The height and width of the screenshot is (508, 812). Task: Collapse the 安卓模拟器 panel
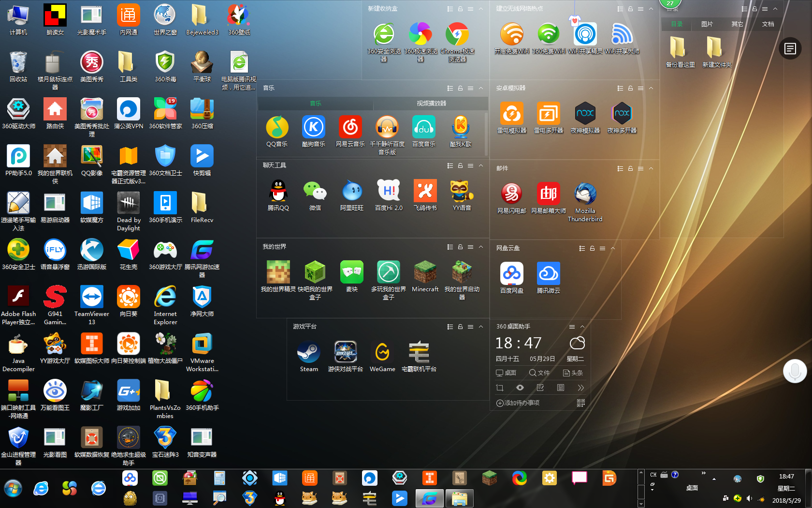coord(651,88)
